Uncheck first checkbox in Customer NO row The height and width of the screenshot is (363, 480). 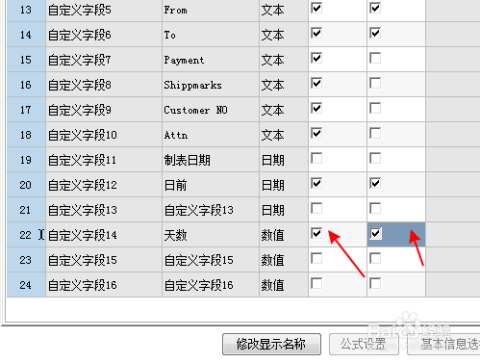coord(316,108)
